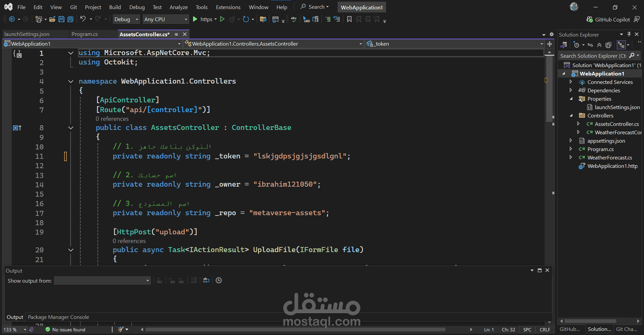Click the Save All toolbar icon
The image size is (644, 335).
(x=71, y=19)
